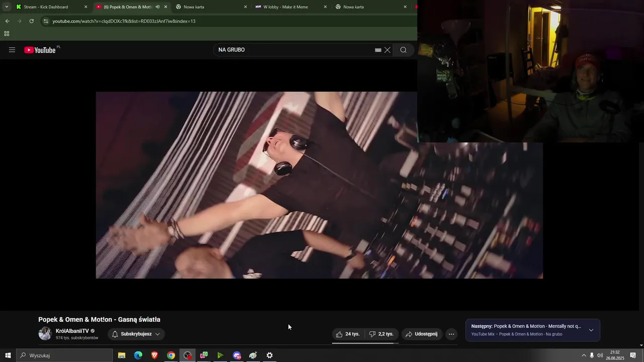Close the W lobby - Make it Meme tab
Screen dimensions: 644x362
pos(325,7)
